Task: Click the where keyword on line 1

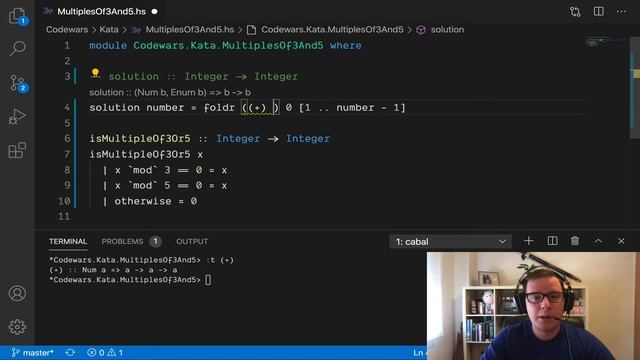Action: (346, 45)
